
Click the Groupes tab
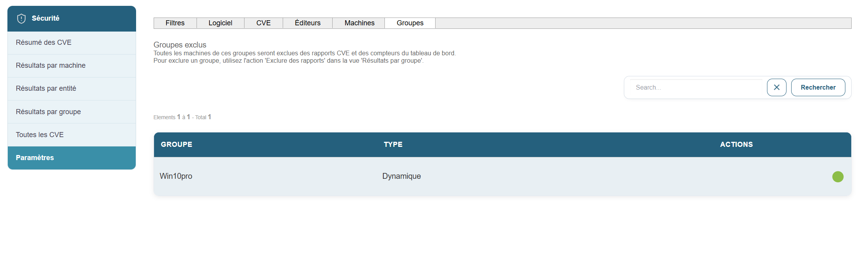[410, 23]
